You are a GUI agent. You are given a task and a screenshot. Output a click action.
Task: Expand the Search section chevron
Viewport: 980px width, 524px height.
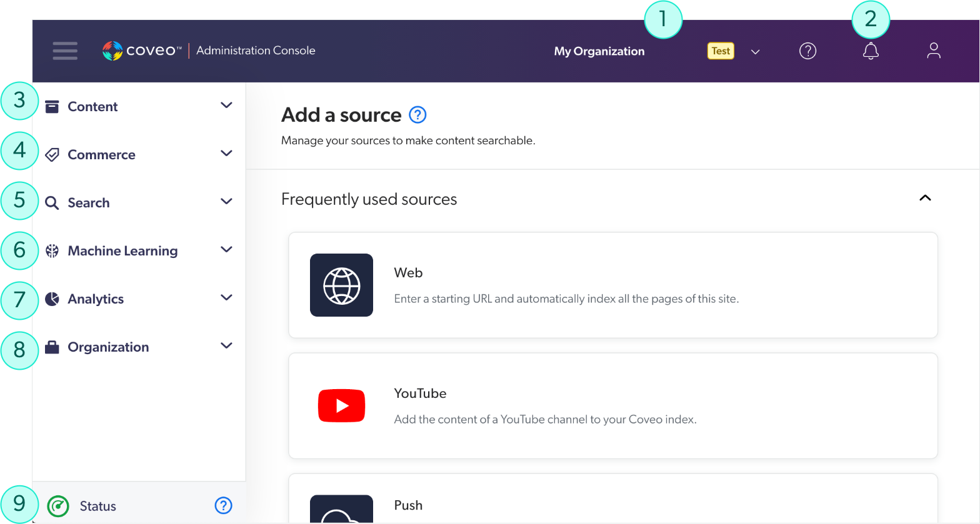click(226, 202)
